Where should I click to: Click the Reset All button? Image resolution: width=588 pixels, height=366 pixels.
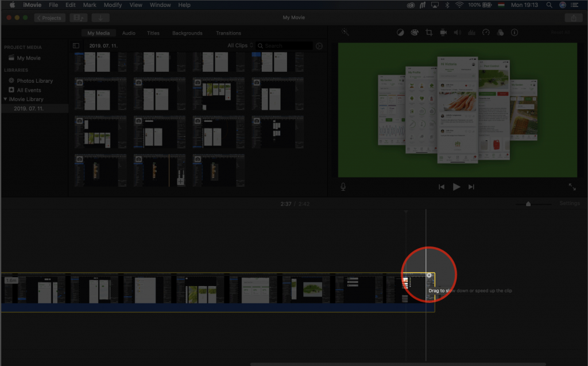560,32
